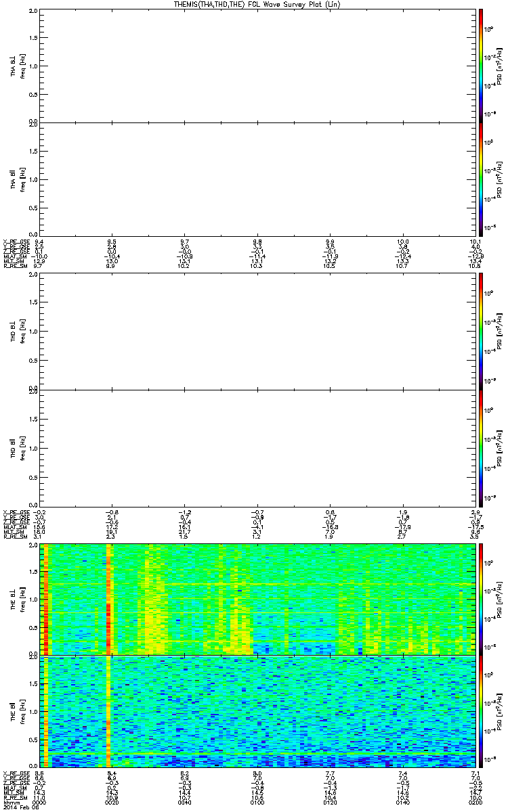Click the PSD color bar beside THD BL panel
The image size is (508, 812).
(x=480, y=331)
